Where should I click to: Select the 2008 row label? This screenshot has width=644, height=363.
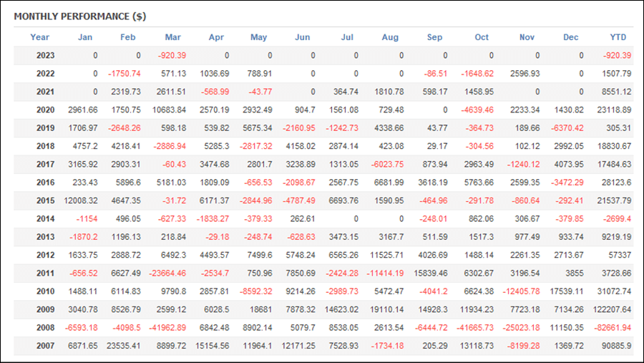[x=45, y=328]
